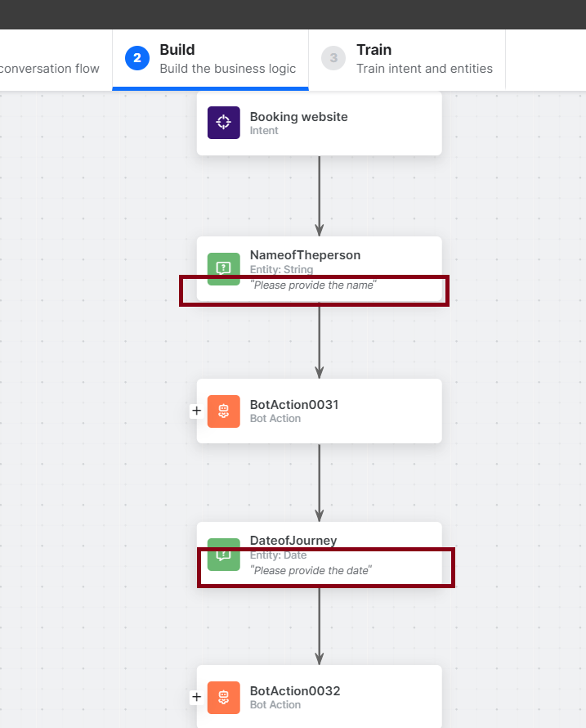The height and width of the screenshot is (728, 586).
Task: Go back to the conversation flow step
Action: [49, 69]
